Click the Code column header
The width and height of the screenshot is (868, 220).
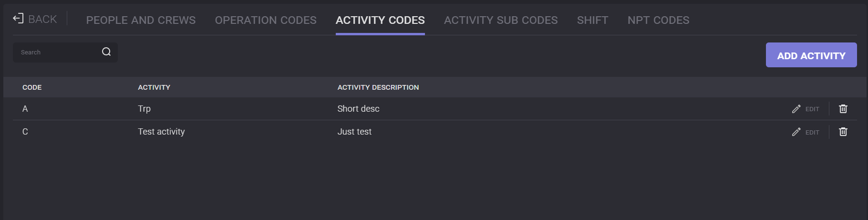tap(32, 87)
